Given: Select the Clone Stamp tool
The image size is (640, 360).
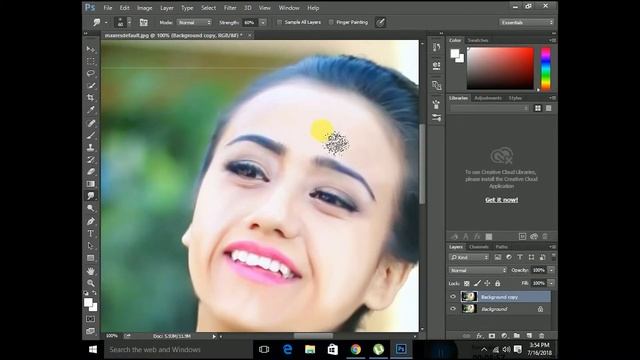Looking at the screenshot, I should point(91,147).
